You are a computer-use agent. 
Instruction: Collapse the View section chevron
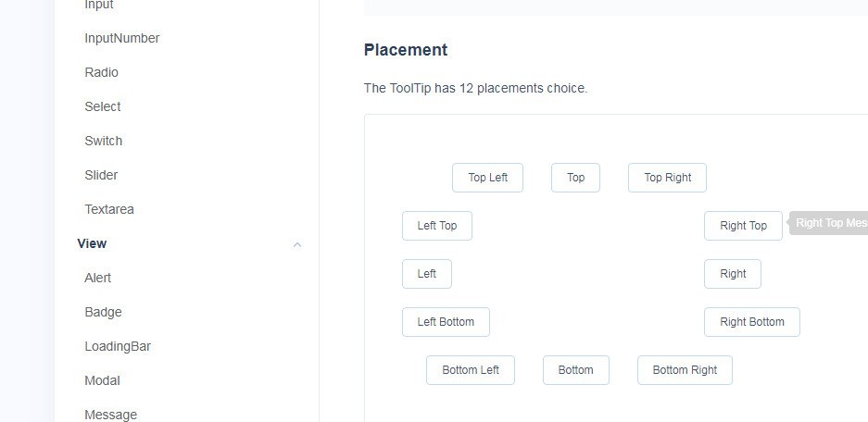[297, 244]
